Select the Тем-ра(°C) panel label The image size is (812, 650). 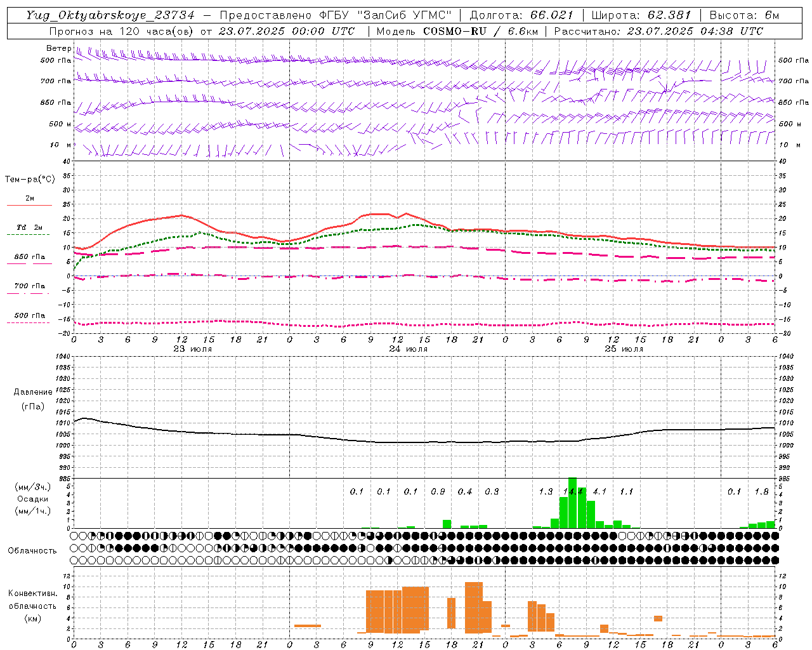point(30,180)
